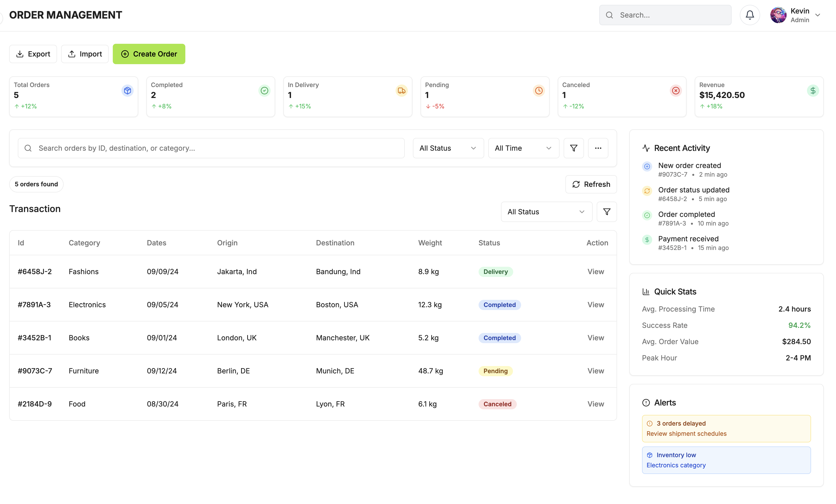Expand the Kevin Admin account chevron

(818, 15)
